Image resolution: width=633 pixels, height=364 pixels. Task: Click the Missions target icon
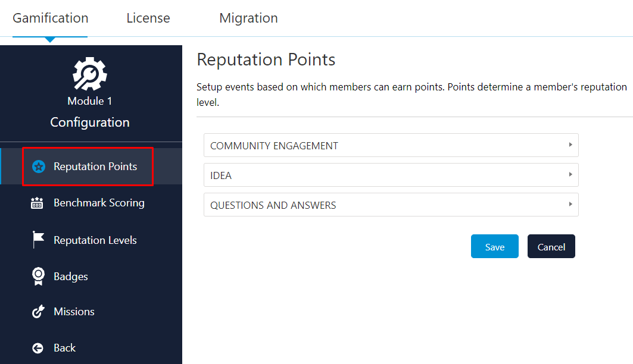(38, 312)
